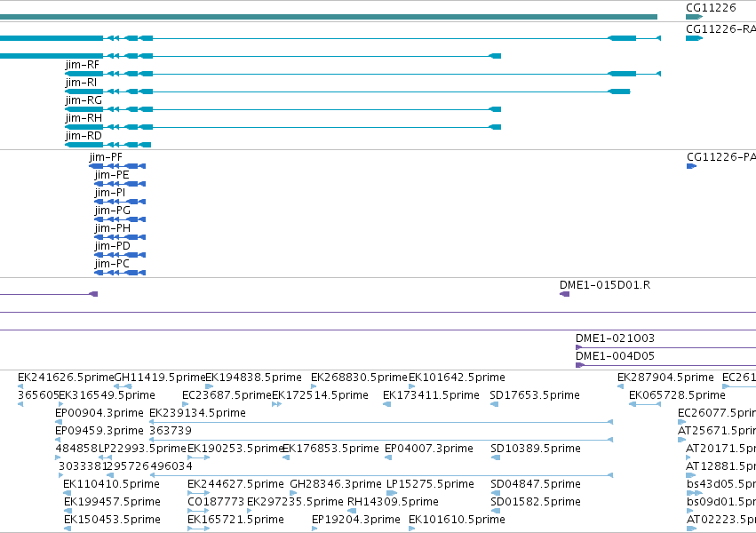This screenshot has height=533, width=756.
Task: Click the jim-PI protein label
Action: click(x=110, y=193)
